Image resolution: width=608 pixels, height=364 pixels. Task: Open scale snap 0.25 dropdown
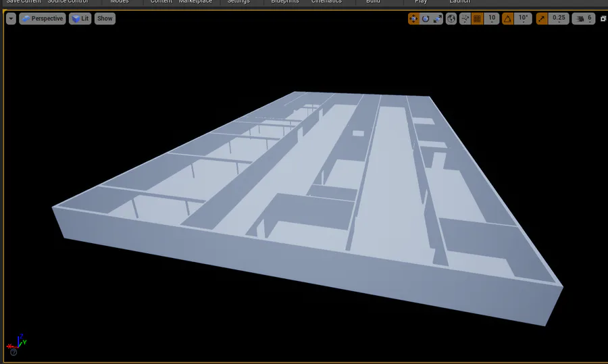click(x=559, y=19)
